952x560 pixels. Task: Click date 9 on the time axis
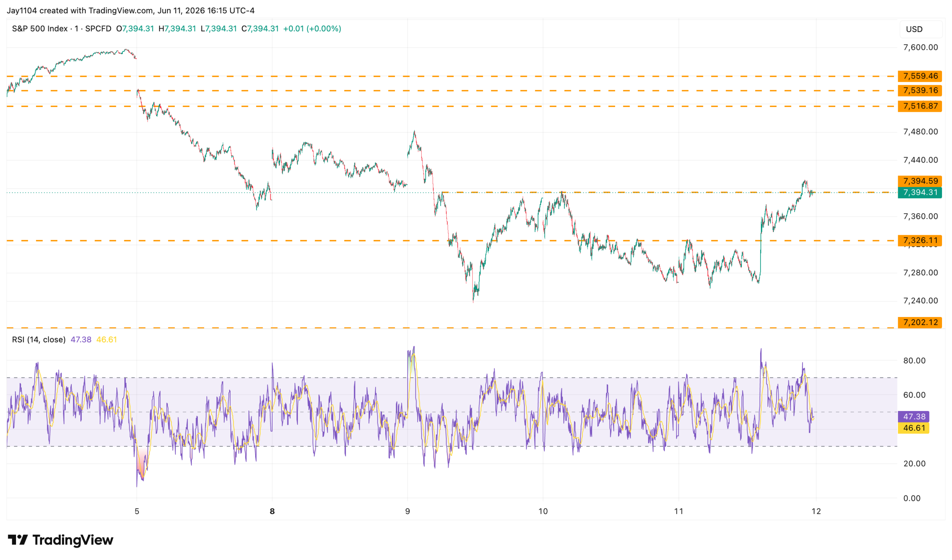point(408,512)
